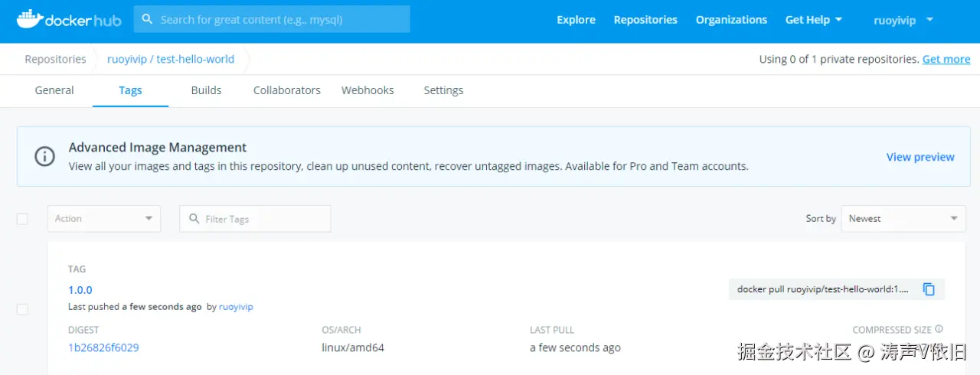Screen dimensions: 980x375
Task: Toggle the select-all tags checkbox
Action: tap(22, 219)
